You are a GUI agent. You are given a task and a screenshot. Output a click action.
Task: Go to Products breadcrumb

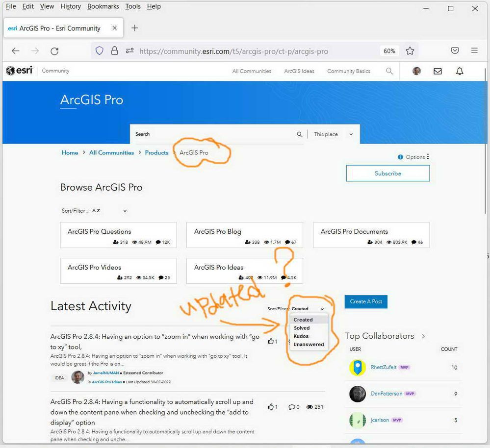(x=156, y=152)
